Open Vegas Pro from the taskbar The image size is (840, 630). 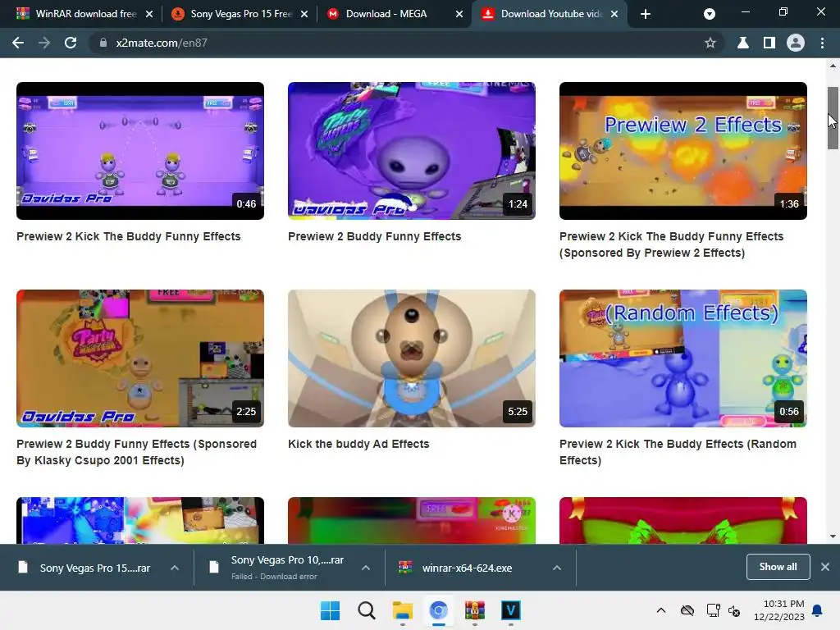click(510, 610)
